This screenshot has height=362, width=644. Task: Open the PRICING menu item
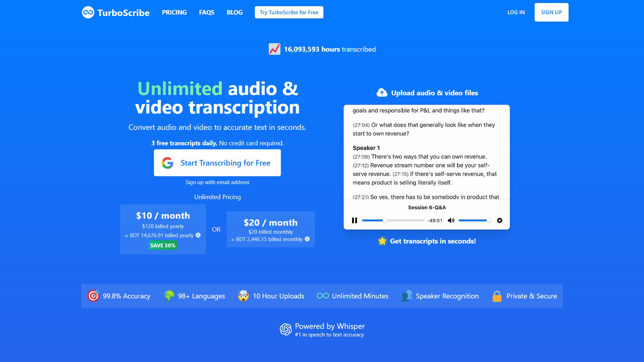coord(174,12)
